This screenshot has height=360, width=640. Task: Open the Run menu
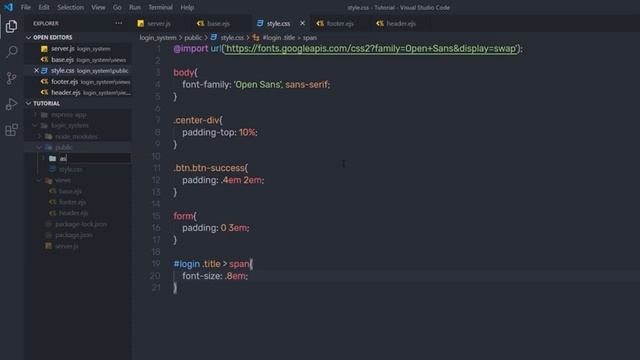click(x=135, y=7)
